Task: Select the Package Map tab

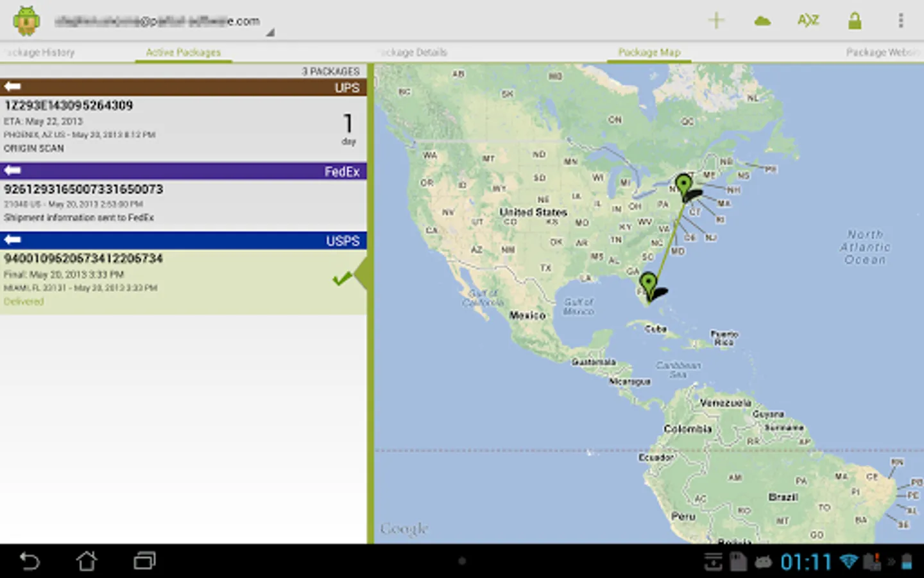Action: point(649,53)
